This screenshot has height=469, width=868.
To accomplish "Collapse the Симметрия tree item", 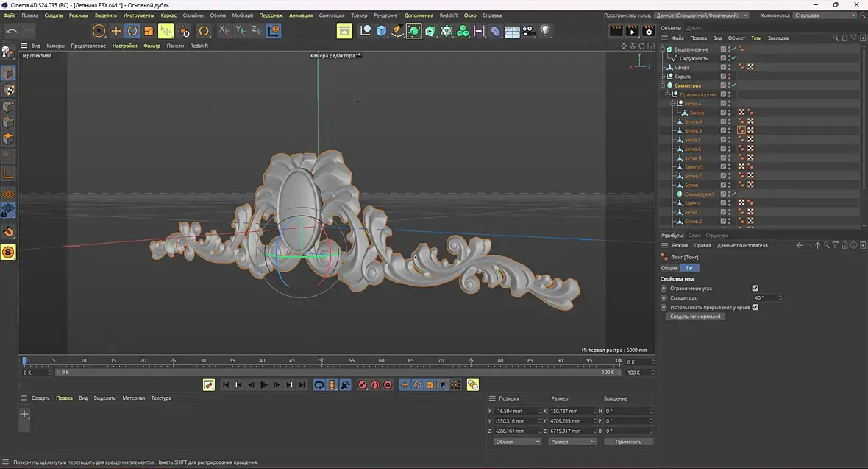I will tap(663, 85).
